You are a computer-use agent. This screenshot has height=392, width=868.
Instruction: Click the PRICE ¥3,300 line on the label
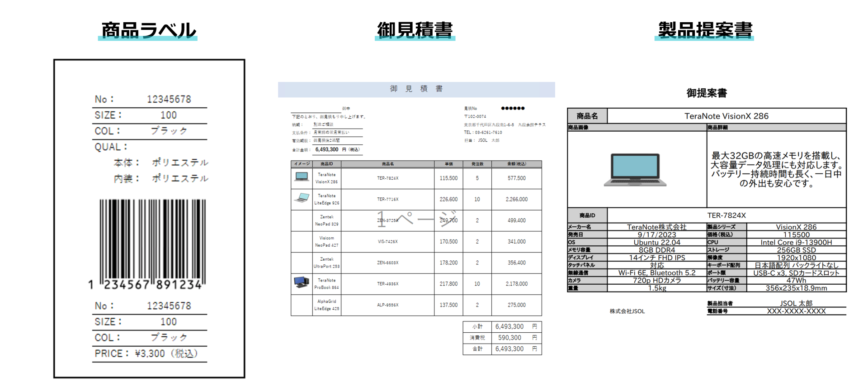pyautogui.click(x=147, y=354)
